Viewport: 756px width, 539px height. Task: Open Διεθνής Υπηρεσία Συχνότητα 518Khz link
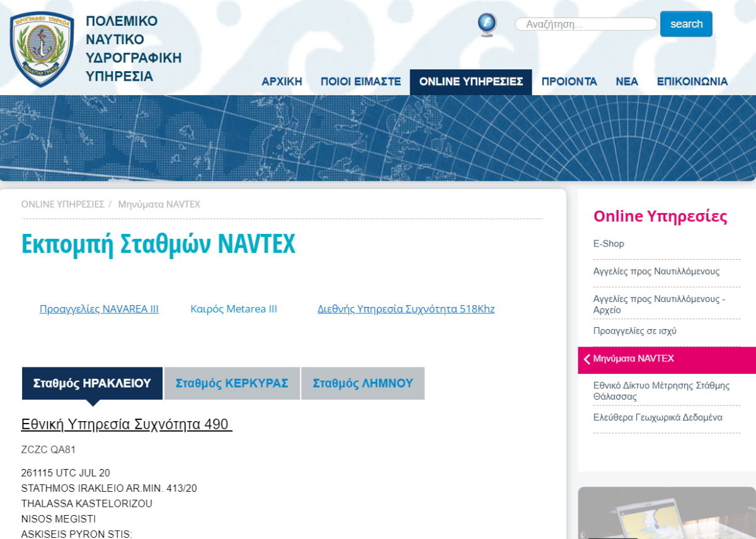(x=406, y=309)
